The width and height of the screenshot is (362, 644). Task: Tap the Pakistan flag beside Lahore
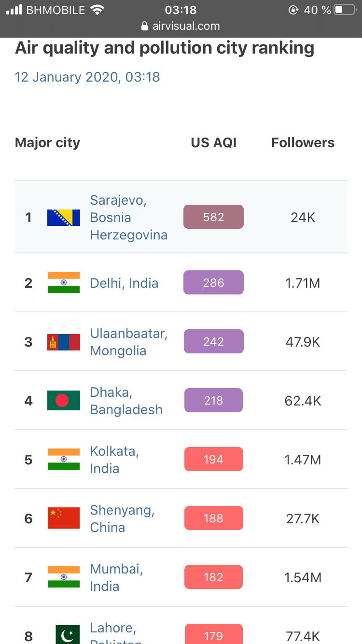coord(68,634)
